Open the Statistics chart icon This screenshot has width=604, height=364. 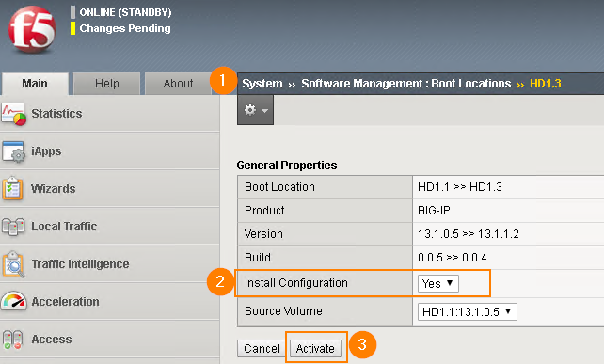(13, 114)
